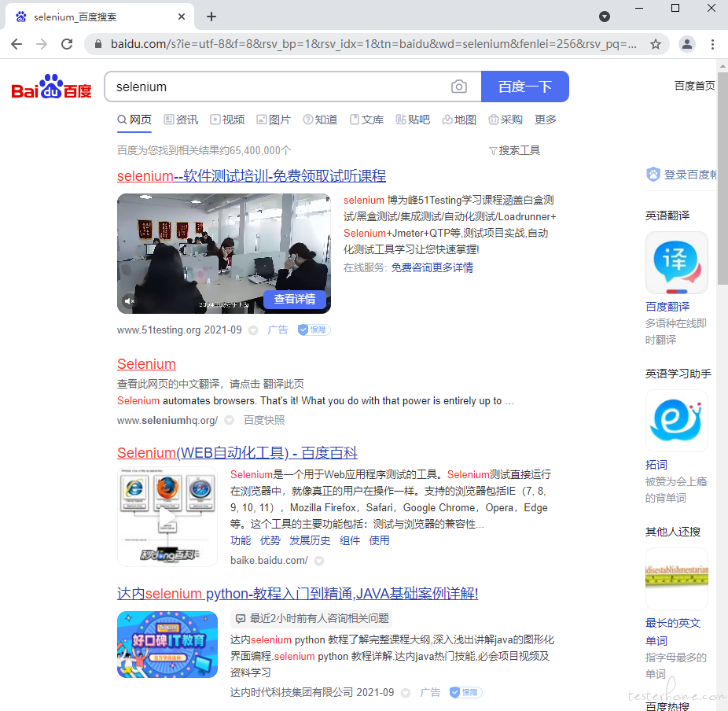Open the 更多 search categories
The height and width of the screenshot is (711, 728).
(545, 120)
